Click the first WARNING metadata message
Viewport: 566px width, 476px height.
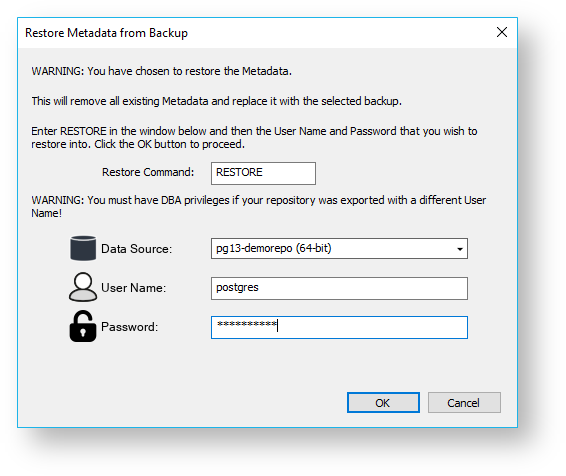(x=161, y=71)
